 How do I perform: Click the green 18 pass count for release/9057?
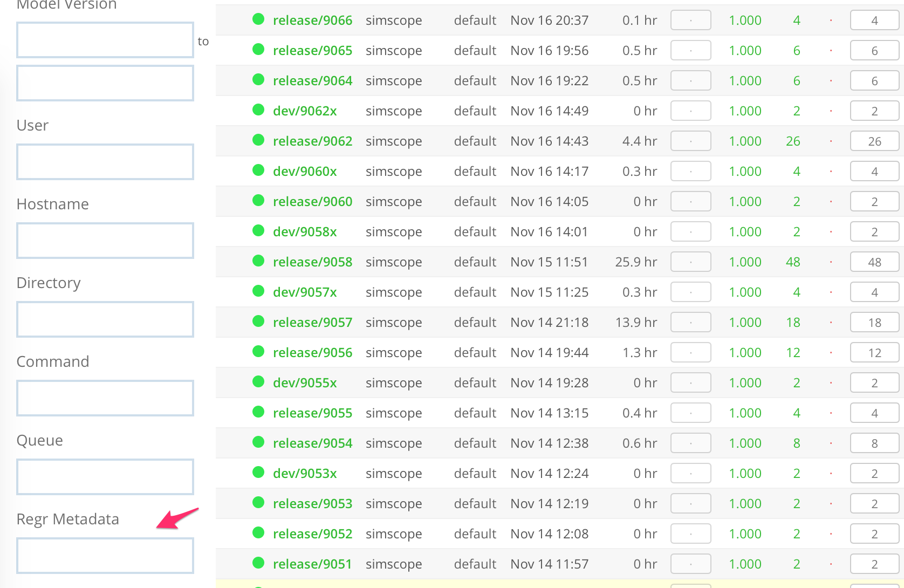point(793,323)
